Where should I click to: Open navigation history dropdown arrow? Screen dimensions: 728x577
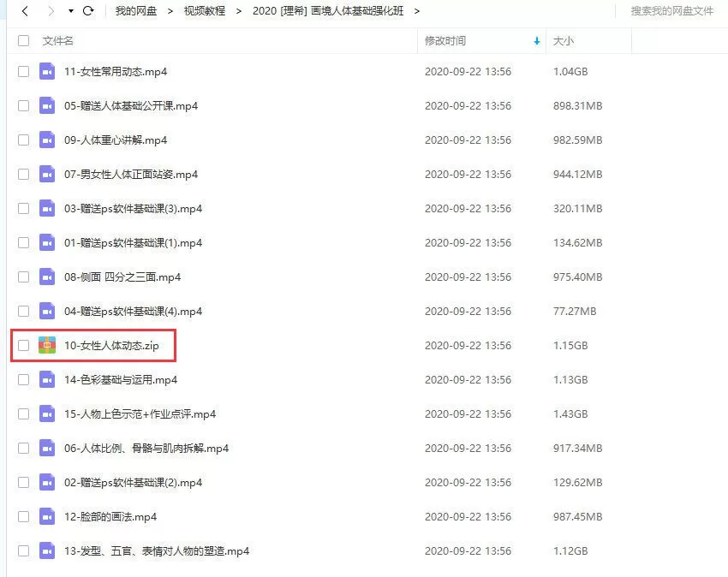[x=70, y=12]
